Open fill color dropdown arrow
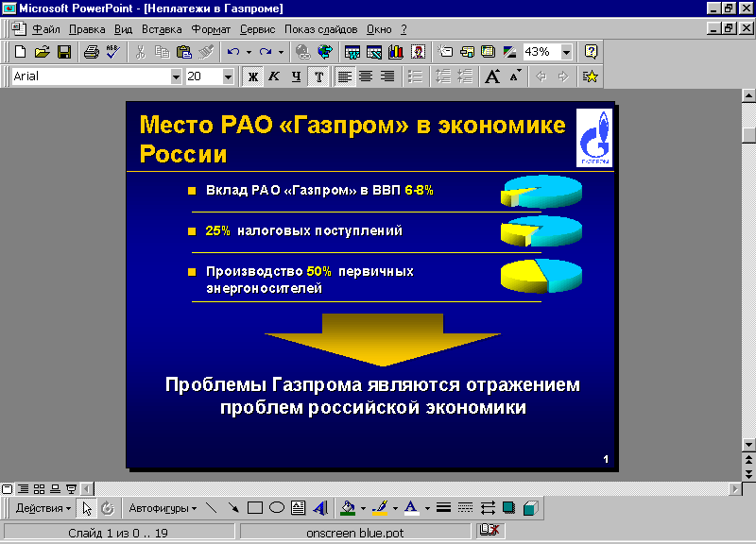Screen dimensions: 756x544 (x=363, y=508)
